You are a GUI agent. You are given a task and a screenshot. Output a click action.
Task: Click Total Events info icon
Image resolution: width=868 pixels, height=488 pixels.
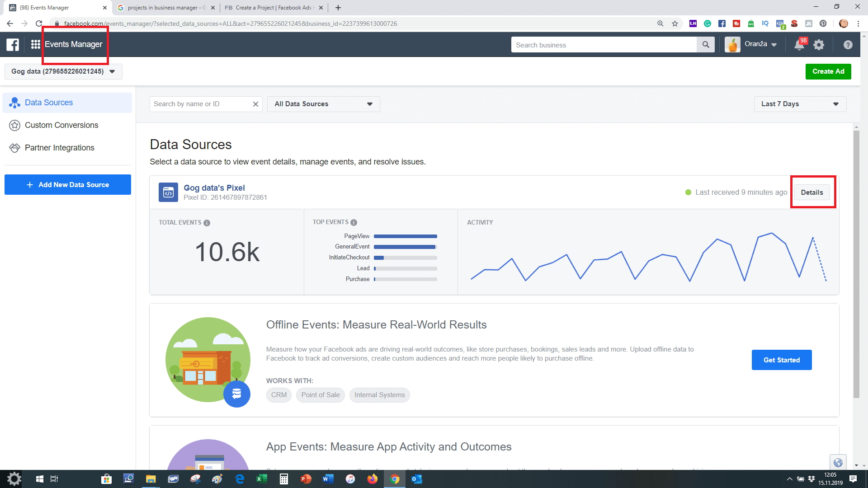pyautogui.click(x=207, y=223)
